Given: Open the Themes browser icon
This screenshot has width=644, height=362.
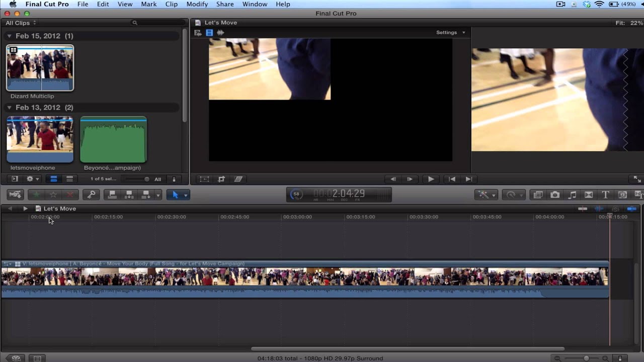Looking at the screenshot, I should point(638,195).
